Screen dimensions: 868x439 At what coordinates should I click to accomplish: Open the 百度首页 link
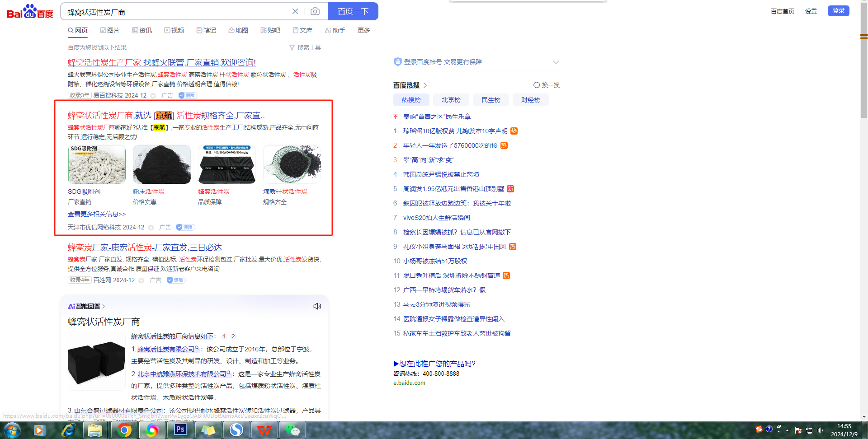point(783,11)
